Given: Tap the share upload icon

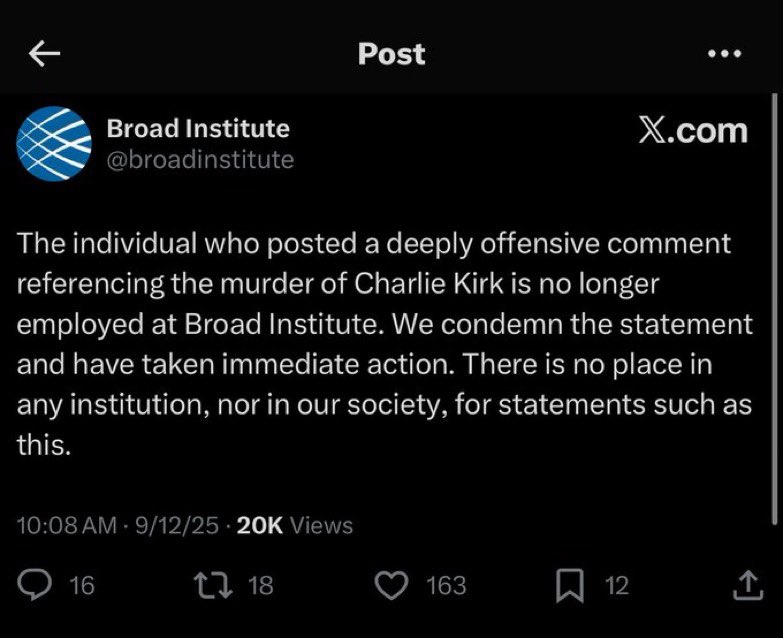Looking at the screenshot, I should click(x=747, y=586).
